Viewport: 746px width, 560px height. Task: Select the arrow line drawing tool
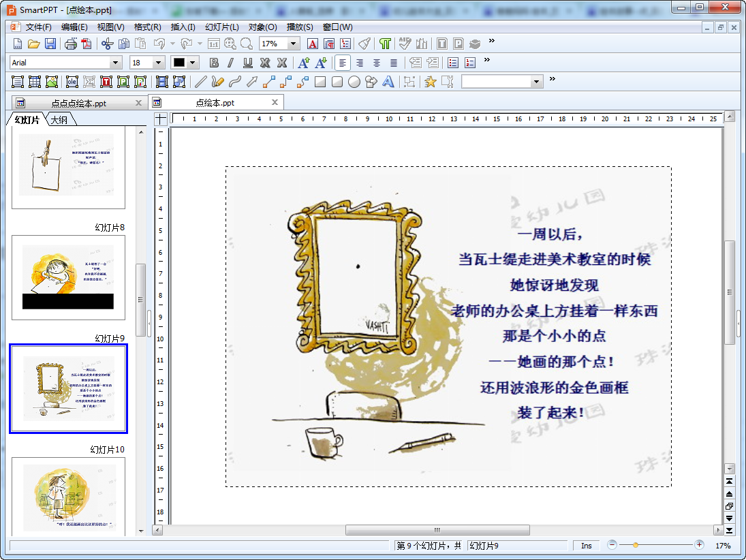[x=252, y=82]
